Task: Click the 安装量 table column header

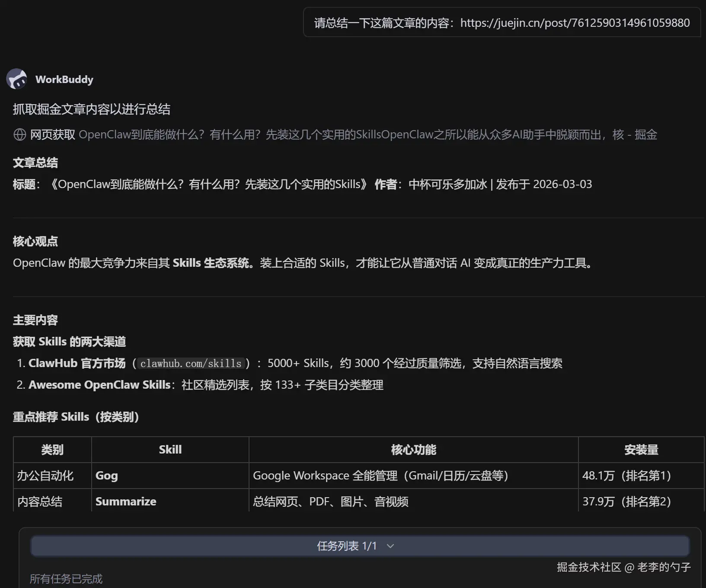Action: tap(642, 450)
